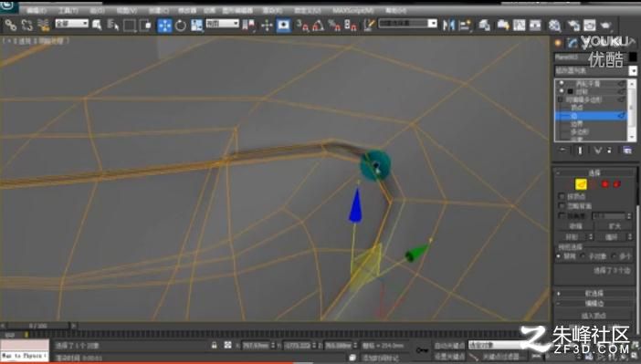
Task: Toggle the Angle Snap icon
Action: coord(318,26)
